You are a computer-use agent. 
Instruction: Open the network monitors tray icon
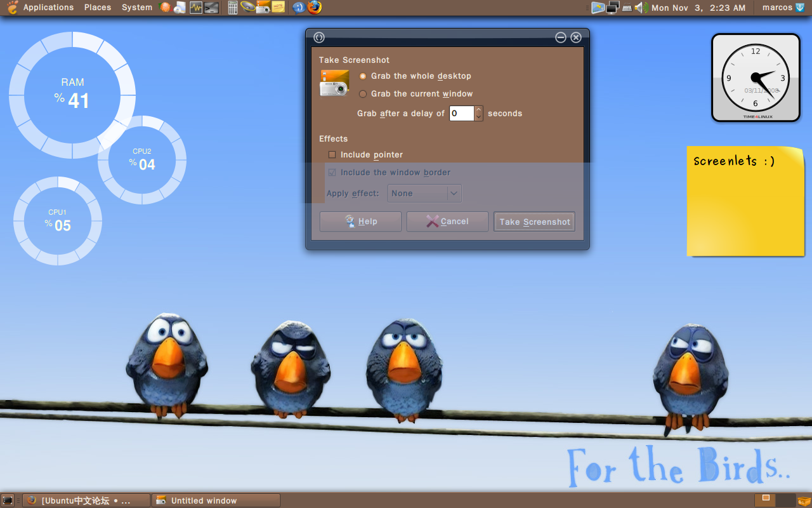[x=613, y=8]
